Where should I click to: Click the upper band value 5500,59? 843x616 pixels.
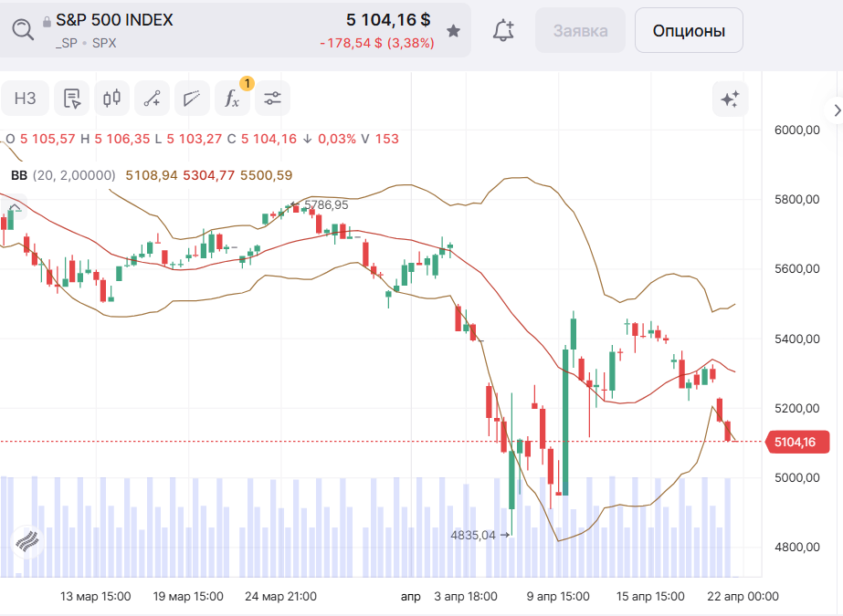tap(266, 175)
